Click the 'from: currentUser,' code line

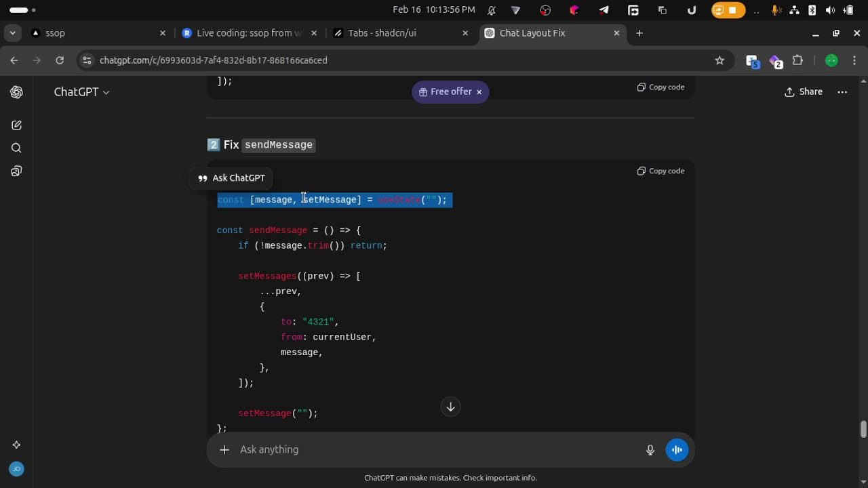click(x=328, y=337)
